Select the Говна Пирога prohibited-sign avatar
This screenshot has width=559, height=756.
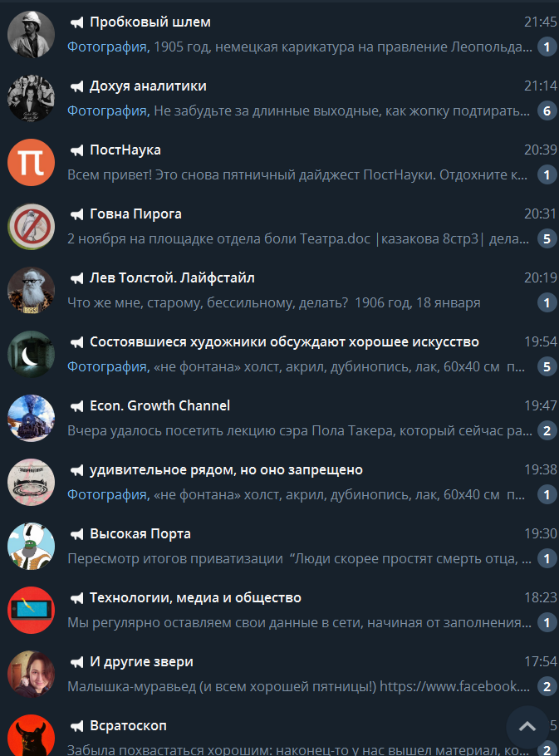31,227
